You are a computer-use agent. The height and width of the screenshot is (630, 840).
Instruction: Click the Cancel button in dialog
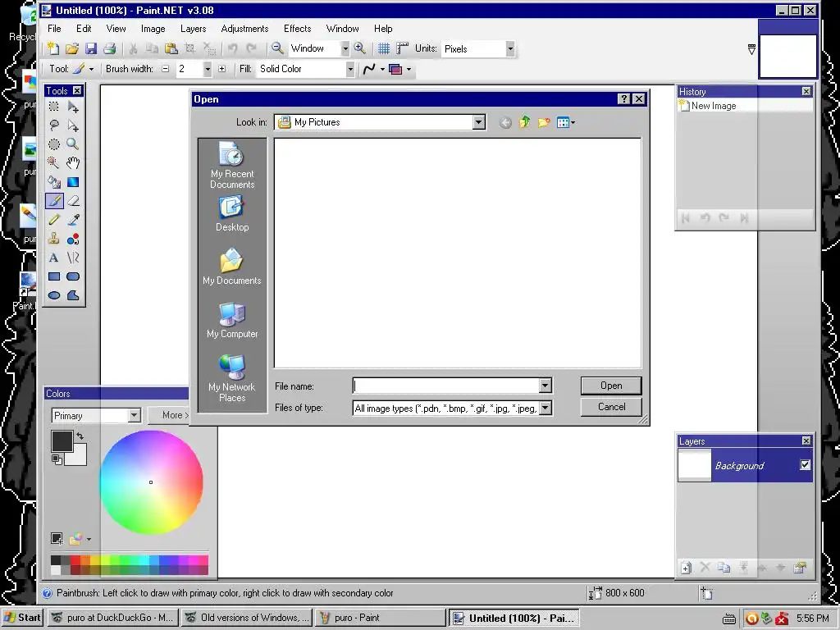[x=611, y=407]
